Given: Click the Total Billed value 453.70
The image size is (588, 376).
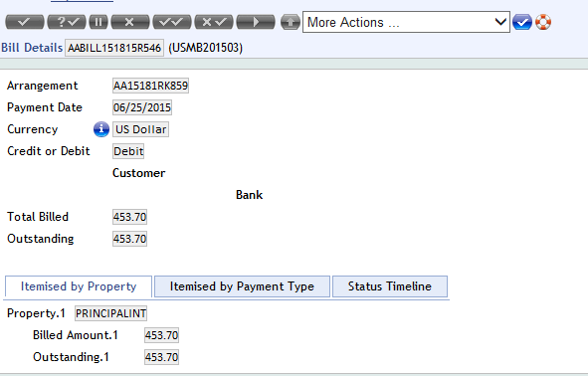Looking at the screenshot, I should (129, 217).
